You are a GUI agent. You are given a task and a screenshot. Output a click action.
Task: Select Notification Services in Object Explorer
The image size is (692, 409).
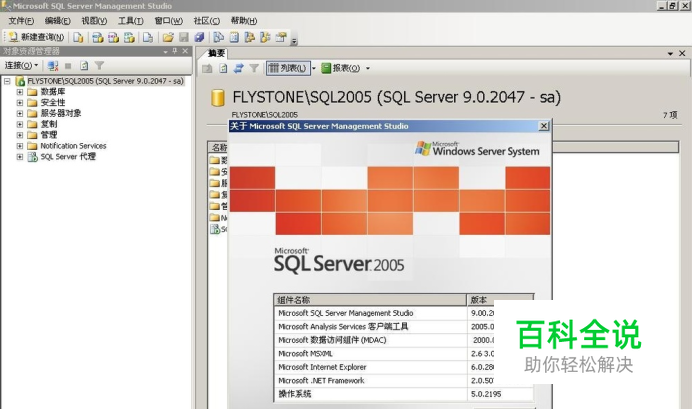coord(73,146)
